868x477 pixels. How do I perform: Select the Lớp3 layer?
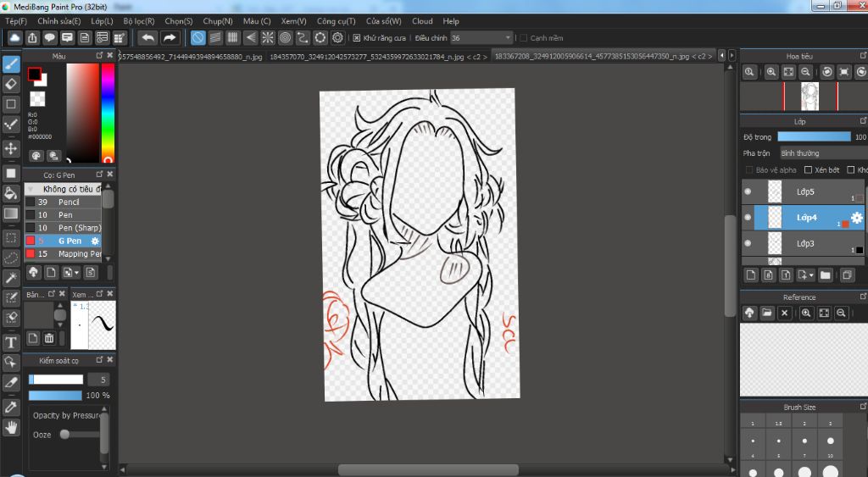click(x=804, y=243)
